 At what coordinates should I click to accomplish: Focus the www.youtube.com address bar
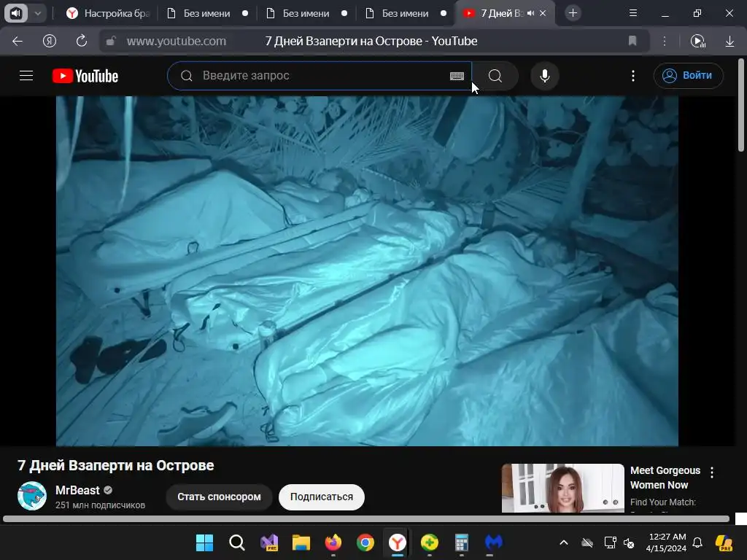click(177, 41)
